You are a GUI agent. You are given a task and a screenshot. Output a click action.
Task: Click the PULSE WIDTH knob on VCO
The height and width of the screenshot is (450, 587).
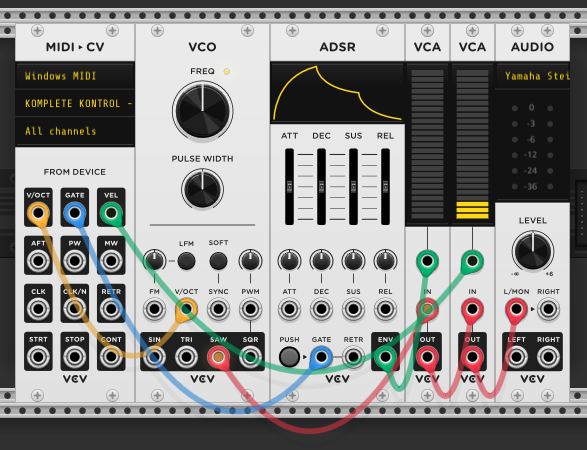(203, 189)
